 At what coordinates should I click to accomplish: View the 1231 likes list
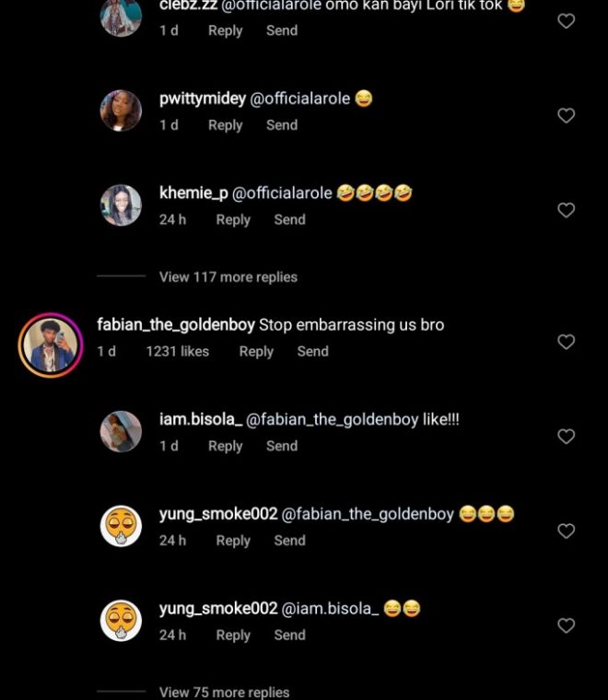[177, 351]
